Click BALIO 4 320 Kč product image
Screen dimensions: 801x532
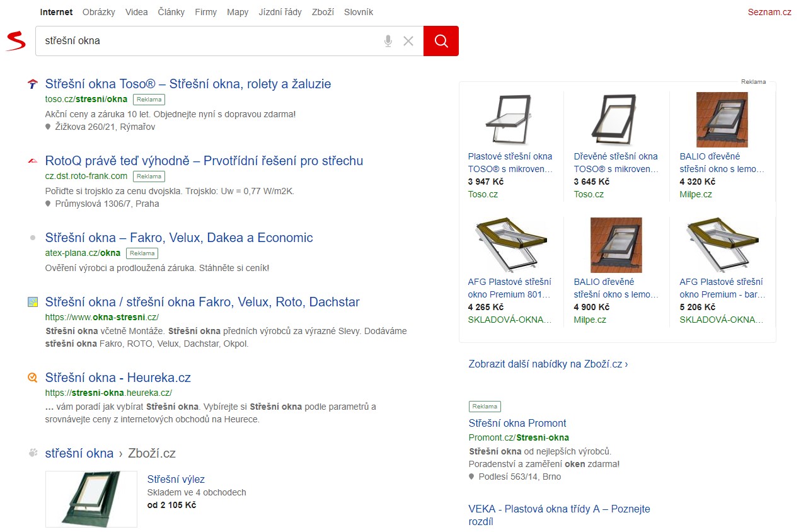pyautogui.click(x=722, y=120)
